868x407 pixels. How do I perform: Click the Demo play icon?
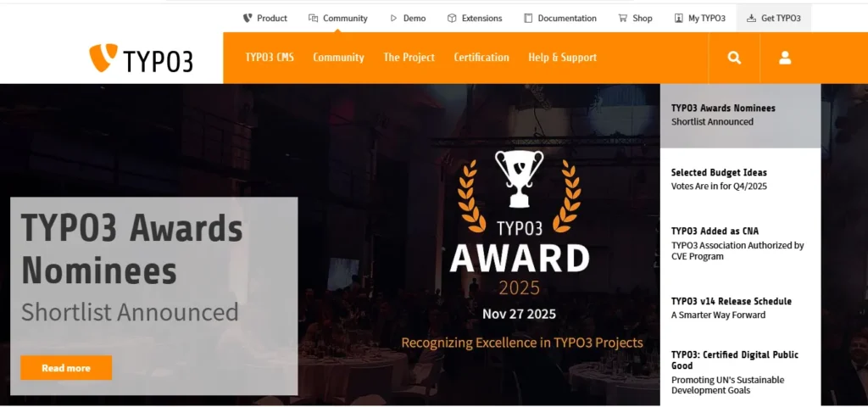tap(394, 18)
